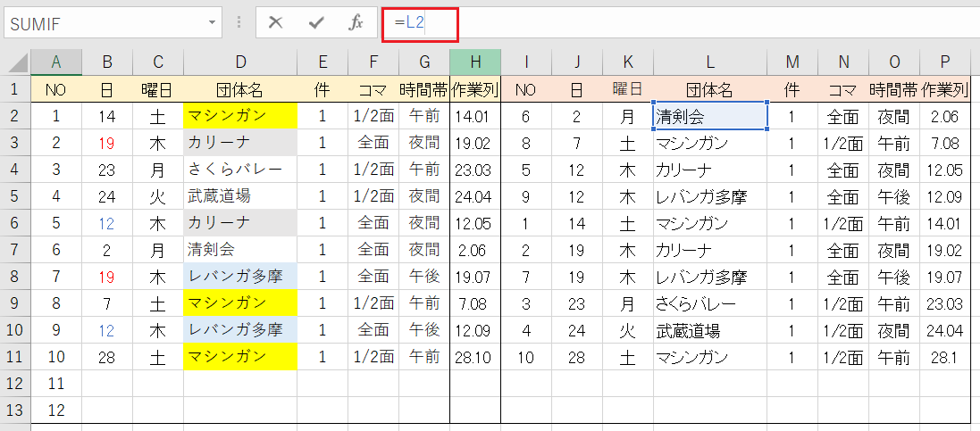Click the value 2.06 in column P

[944, 116]
